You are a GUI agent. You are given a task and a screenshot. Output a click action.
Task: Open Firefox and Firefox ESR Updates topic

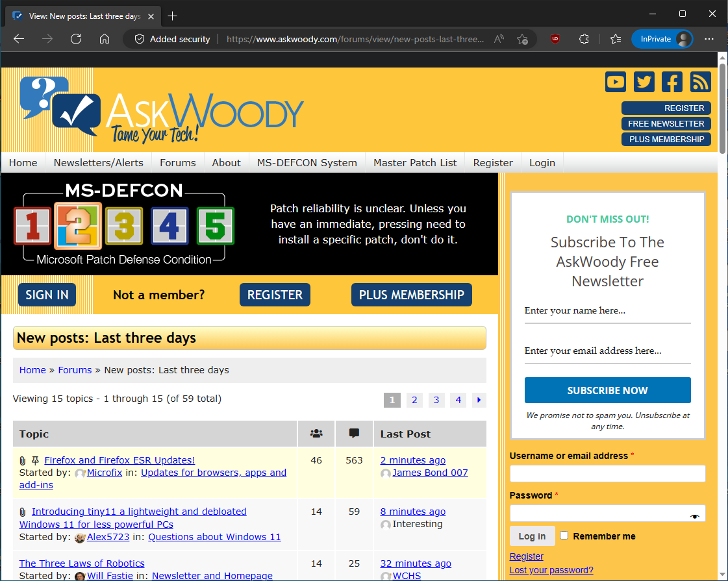click(119, 460)
